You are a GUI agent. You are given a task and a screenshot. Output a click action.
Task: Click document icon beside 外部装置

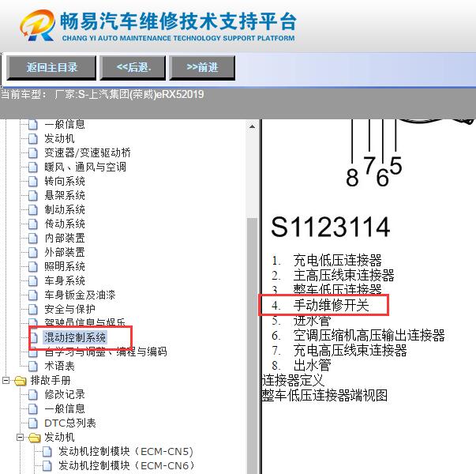33,253
